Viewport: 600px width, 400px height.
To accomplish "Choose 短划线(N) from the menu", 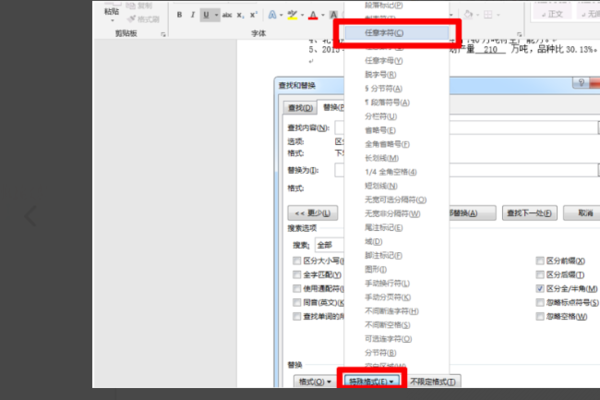I will pyautogui.click(x=381, y=186).
